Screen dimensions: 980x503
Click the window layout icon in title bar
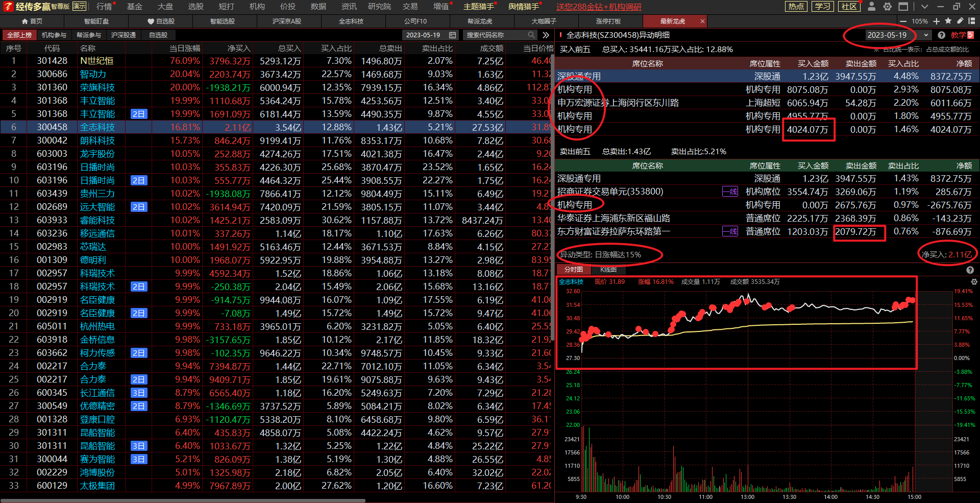click(x=903, y=7)
